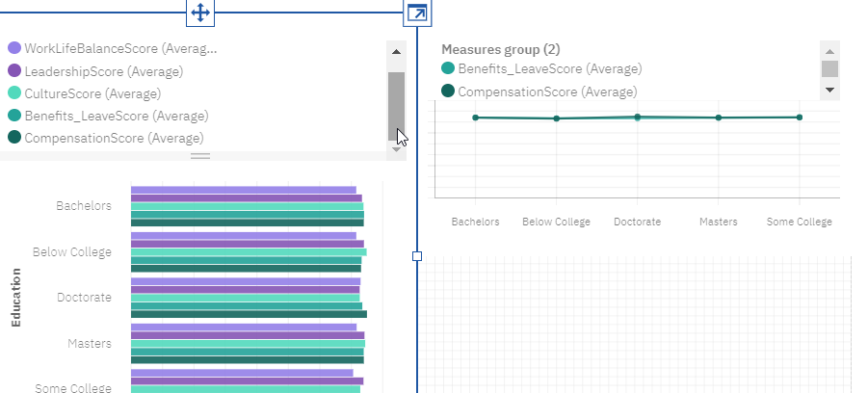Click the Masters CompensationScore bar
The width and height of the screenshot is (868, 393).
pyautogui.click(x=248, y=360)
